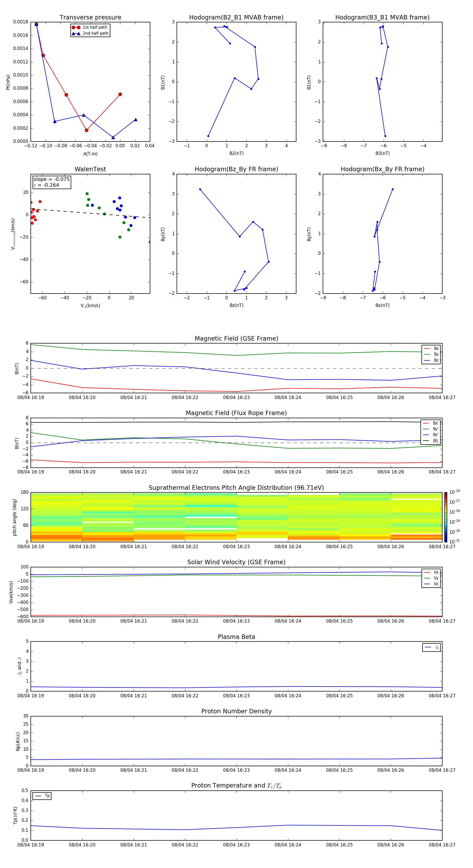Click the Hodogram(B3_B1 MVAB frame) title
Image resolution: width=473 pixels, height=868 pixels.
(382, 18)
